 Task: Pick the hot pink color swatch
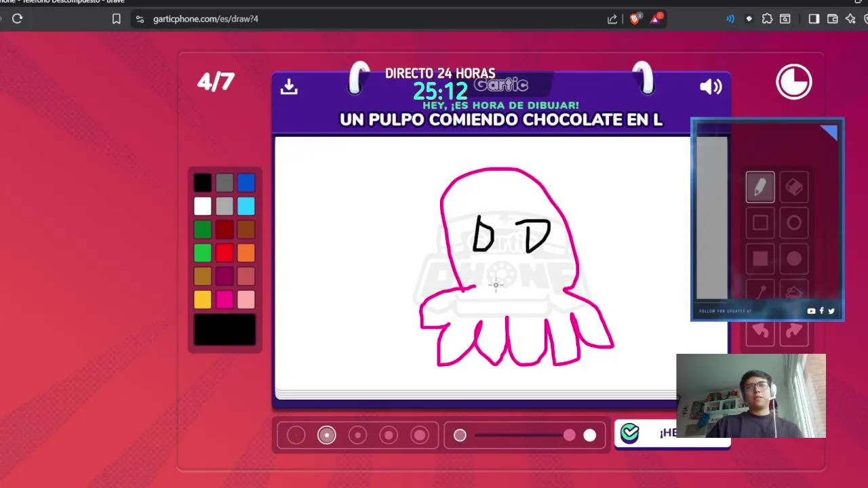[x=224, y=300]
